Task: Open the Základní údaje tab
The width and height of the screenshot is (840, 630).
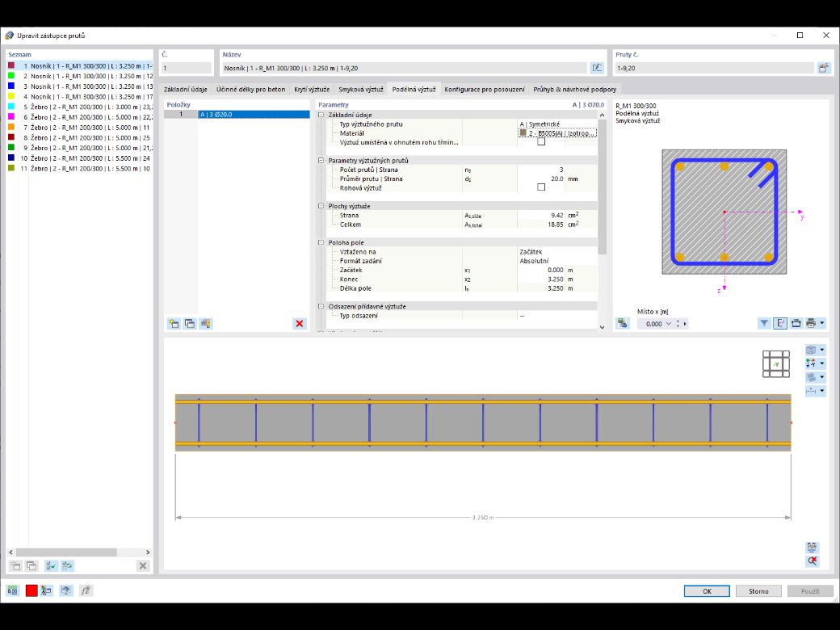Action: [x=185, y=90]
